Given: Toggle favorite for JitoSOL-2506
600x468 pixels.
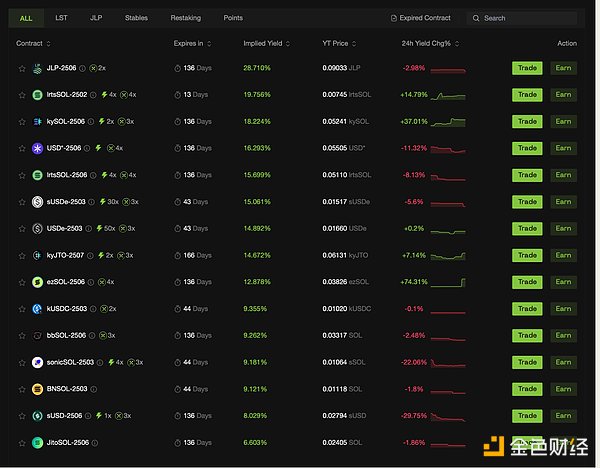Looking at the screenshot, I should click(x=22, y=443).
